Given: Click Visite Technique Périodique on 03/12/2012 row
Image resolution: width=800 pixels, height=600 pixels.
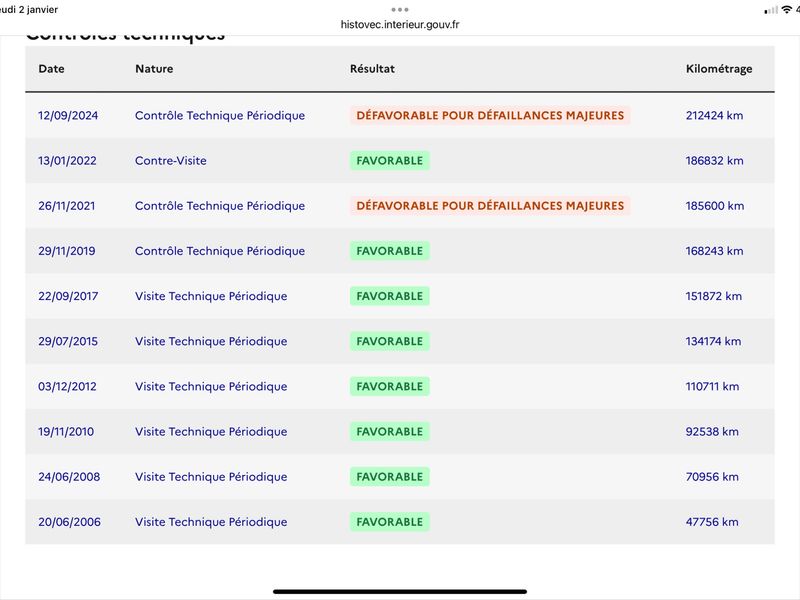Looking at the screenshot, I should click(211, 386).
